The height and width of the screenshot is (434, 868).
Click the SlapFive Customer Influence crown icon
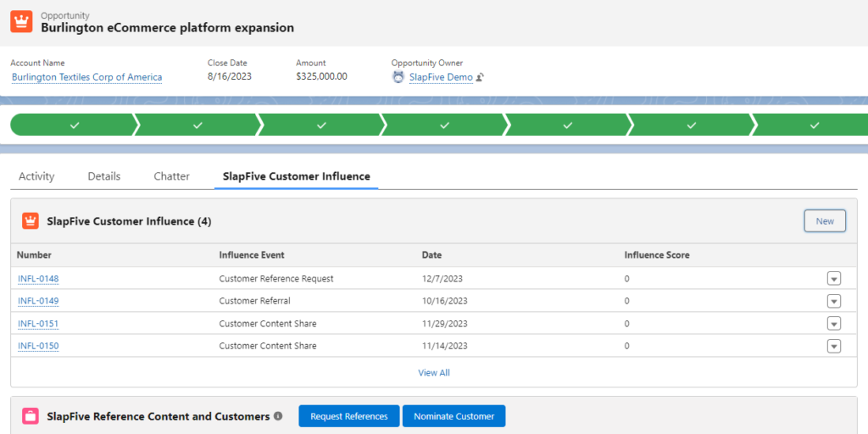coord(31,221)
